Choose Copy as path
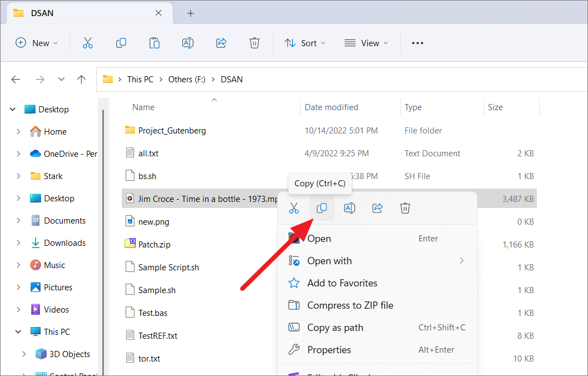 (x=377, y=328)
